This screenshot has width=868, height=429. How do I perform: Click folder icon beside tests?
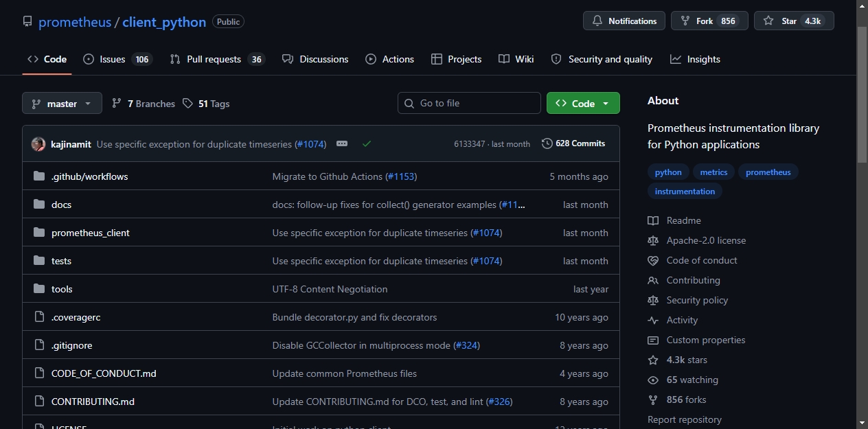click(x=39, y=261)
